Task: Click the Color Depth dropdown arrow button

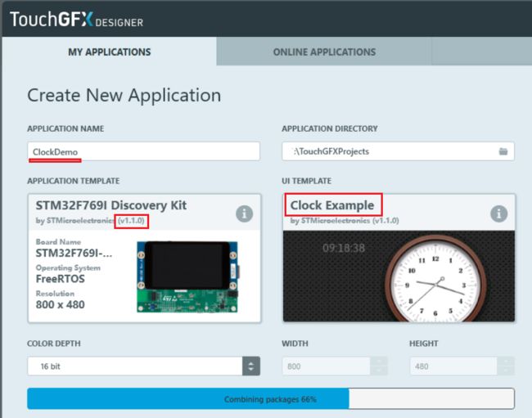Action: 251,366
